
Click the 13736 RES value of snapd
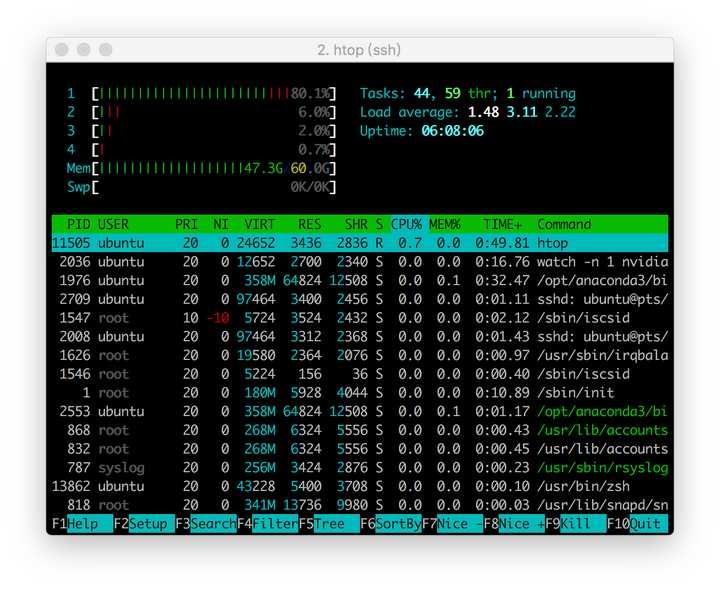point(302,505)
